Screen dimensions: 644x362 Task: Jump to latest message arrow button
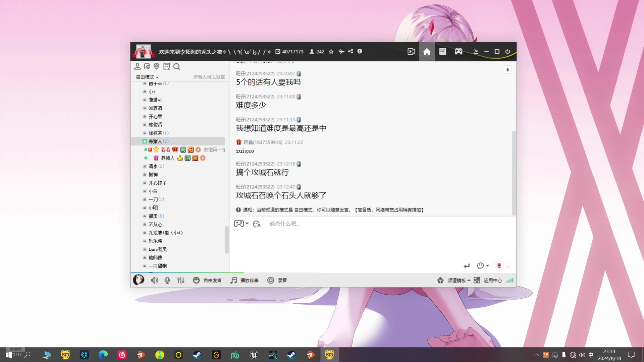pyautogui.click(x=508, y=70)
